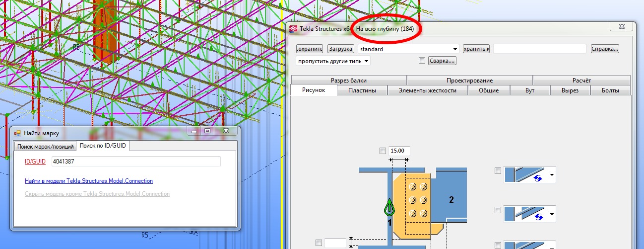
Task: Focus the save-as name text field
Action: point(540,49)
